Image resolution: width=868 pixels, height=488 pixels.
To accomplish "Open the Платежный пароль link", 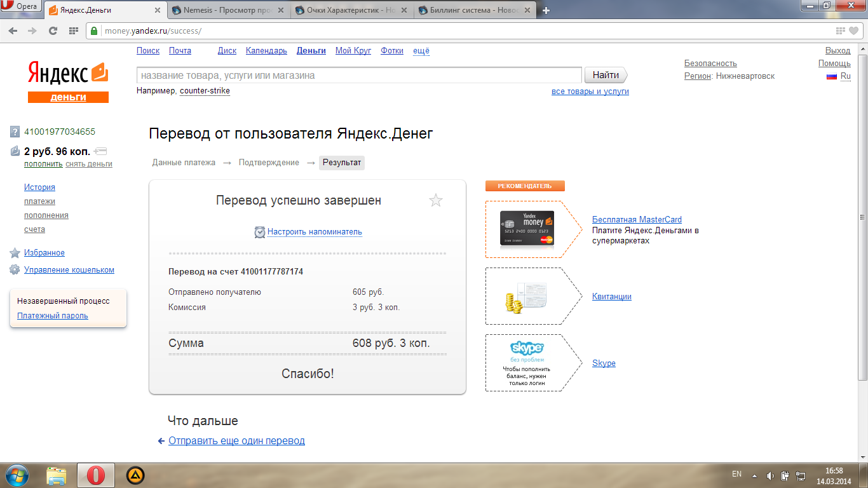I will click(x=53, y=316).
